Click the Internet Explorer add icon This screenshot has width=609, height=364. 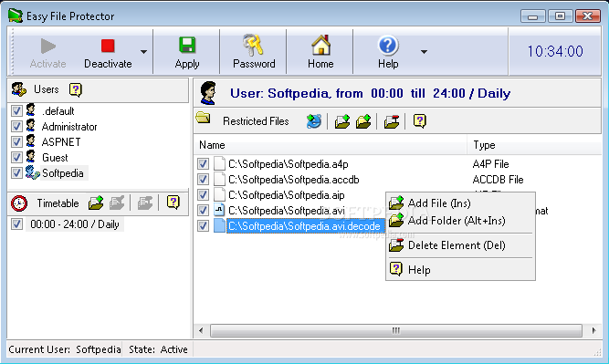point(314,121)
